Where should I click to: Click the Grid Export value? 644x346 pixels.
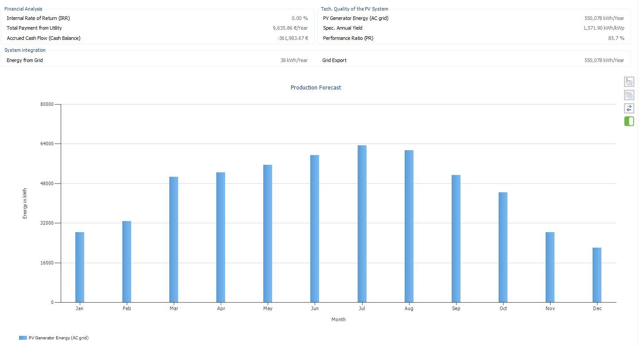pyautogui.click(x=604, y=60)
